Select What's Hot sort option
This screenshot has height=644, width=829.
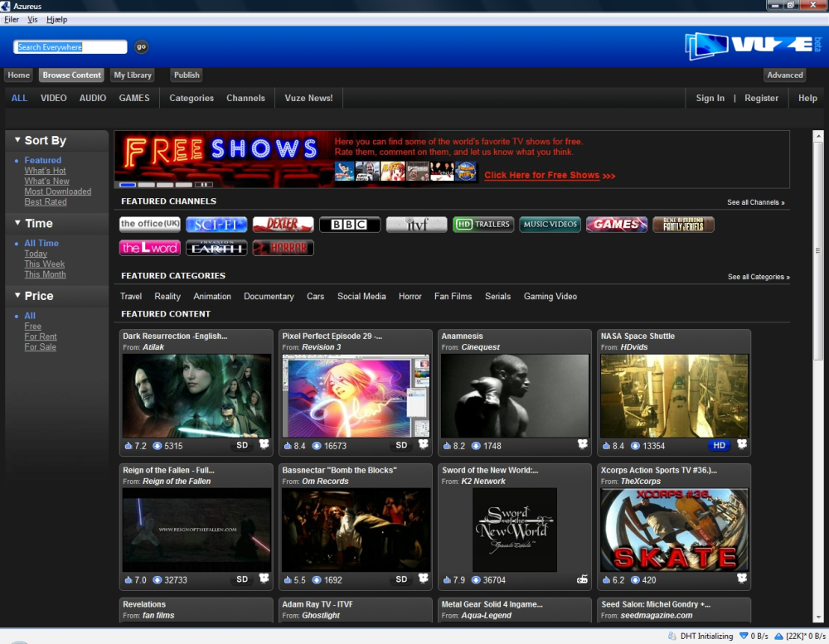tap(45, 171)
